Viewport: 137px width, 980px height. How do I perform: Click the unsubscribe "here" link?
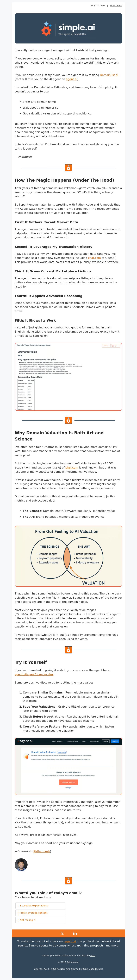[93, 955]
